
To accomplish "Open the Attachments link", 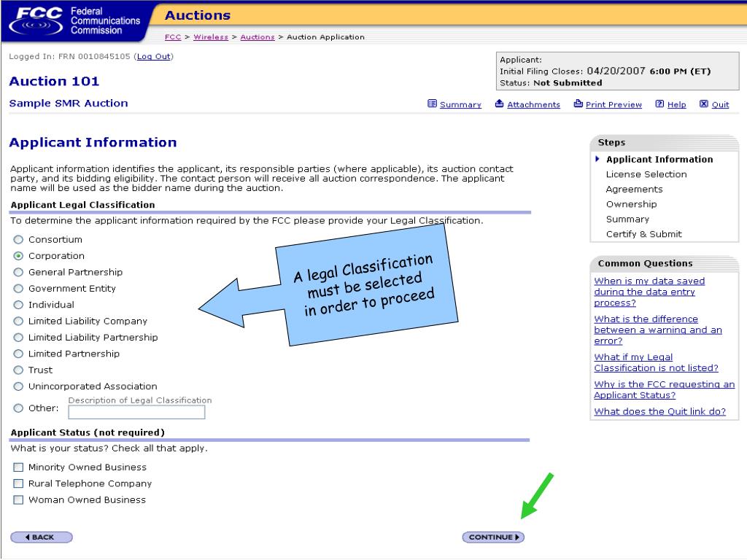I will 533,105.
